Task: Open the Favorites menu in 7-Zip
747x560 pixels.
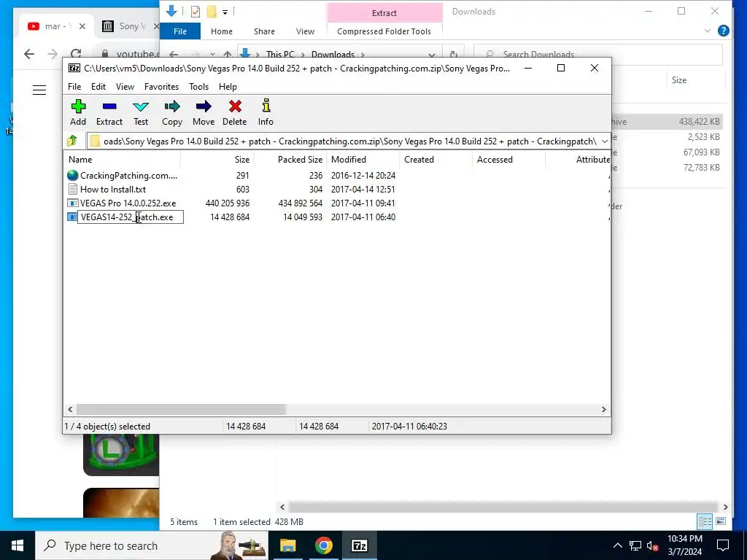Action: 161,87
